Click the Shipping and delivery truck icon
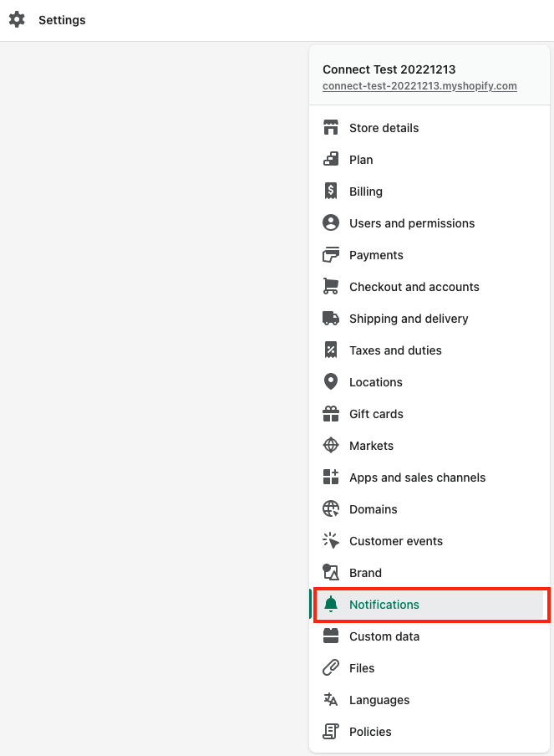Image resolution: width=554 pixels, height=756 pixels. pos(331,319)
